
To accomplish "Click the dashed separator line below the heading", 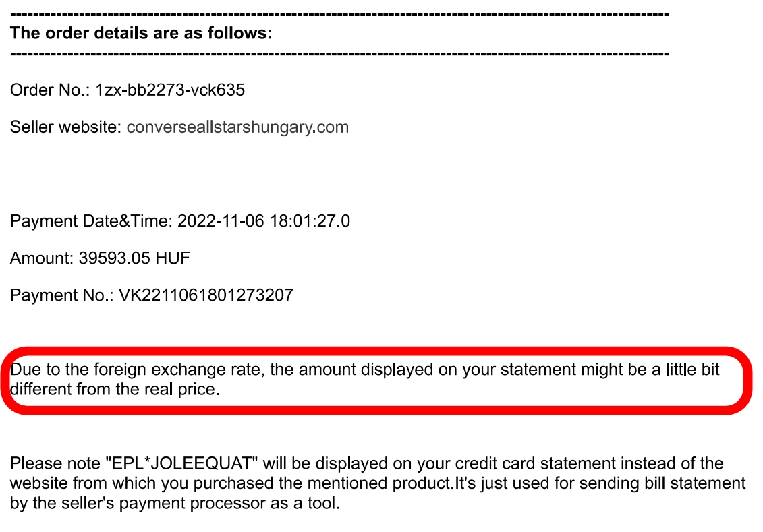I will [x=339, y=53].
